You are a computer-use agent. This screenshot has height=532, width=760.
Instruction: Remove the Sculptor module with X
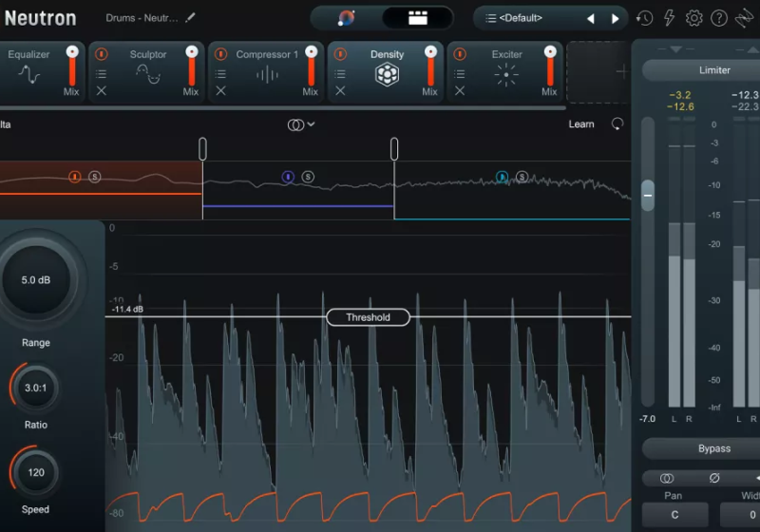pyautogui.click(x=101, y=90)
